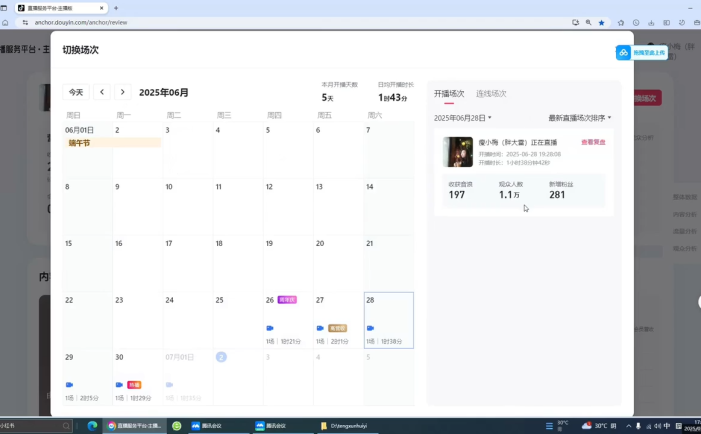This screenshot has height=434, width=701.
Task: Select June 26 calendar cell
Action: point(288,320)
